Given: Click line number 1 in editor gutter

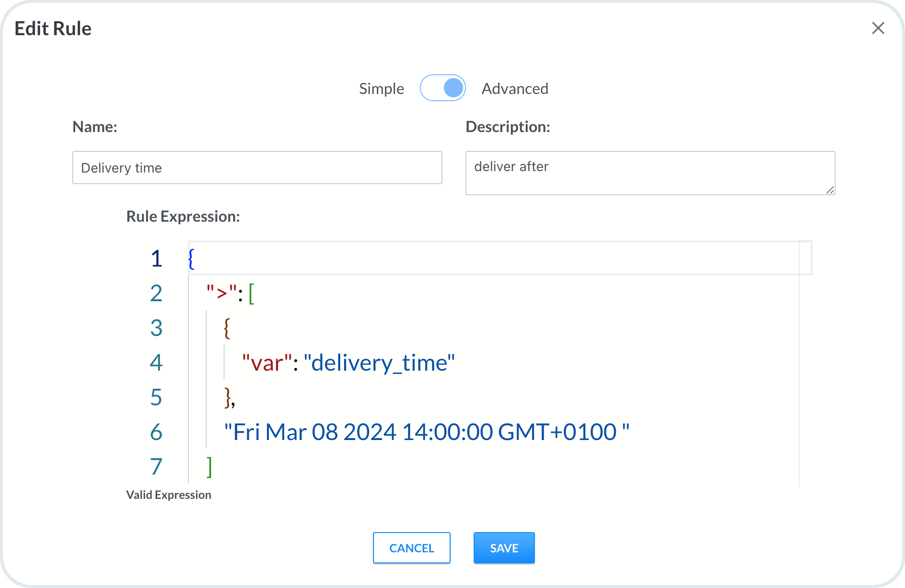Looking at the screenshot, I should (x=156, y=259).
